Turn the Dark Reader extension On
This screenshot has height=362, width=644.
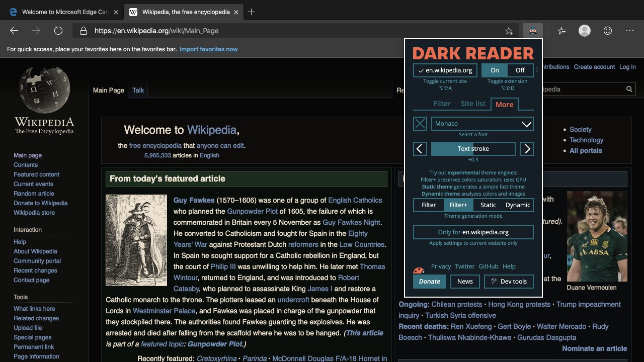(495, 70)
